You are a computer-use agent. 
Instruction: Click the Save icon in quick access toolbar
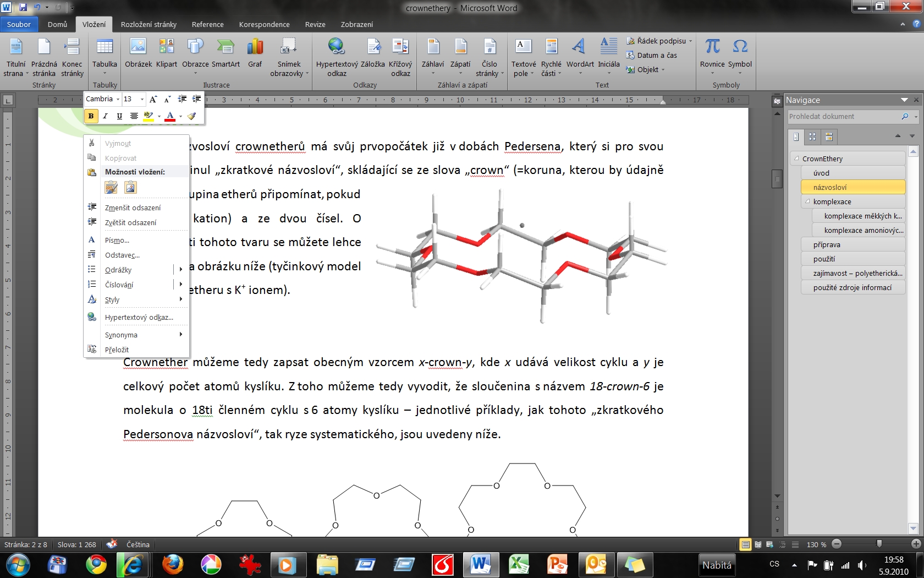coord(23,8)
